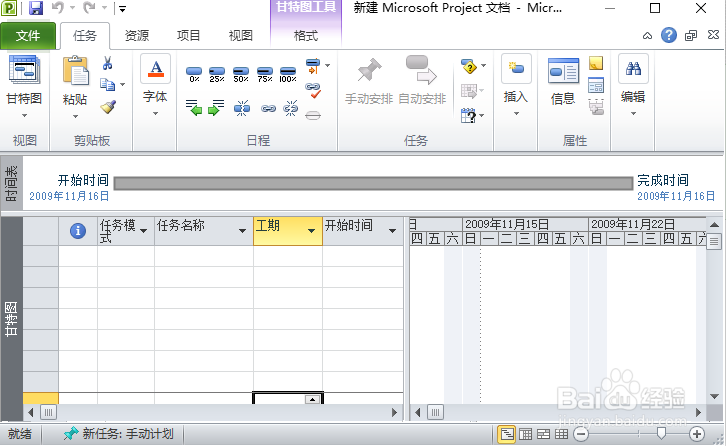The height and width of the screenshot is (446, 726).
Task: Click the blue Help question mark icon
Action: (x=669, y=35)
